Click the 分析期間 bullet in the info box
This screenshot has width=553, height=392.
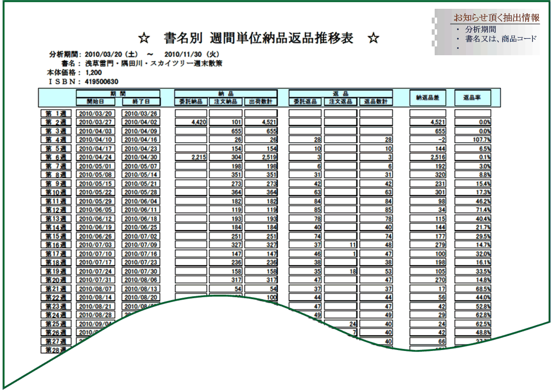[x=480, y=29]
